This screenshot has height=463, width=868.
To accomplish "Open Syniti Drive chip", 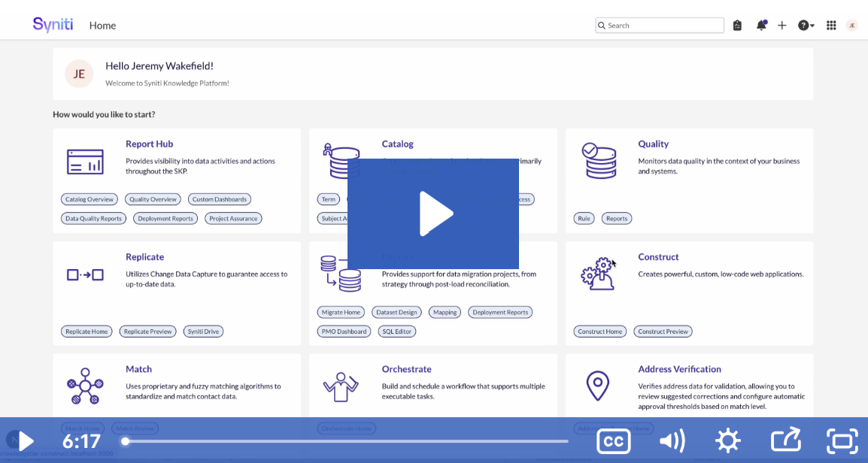I will click(203, 331).
